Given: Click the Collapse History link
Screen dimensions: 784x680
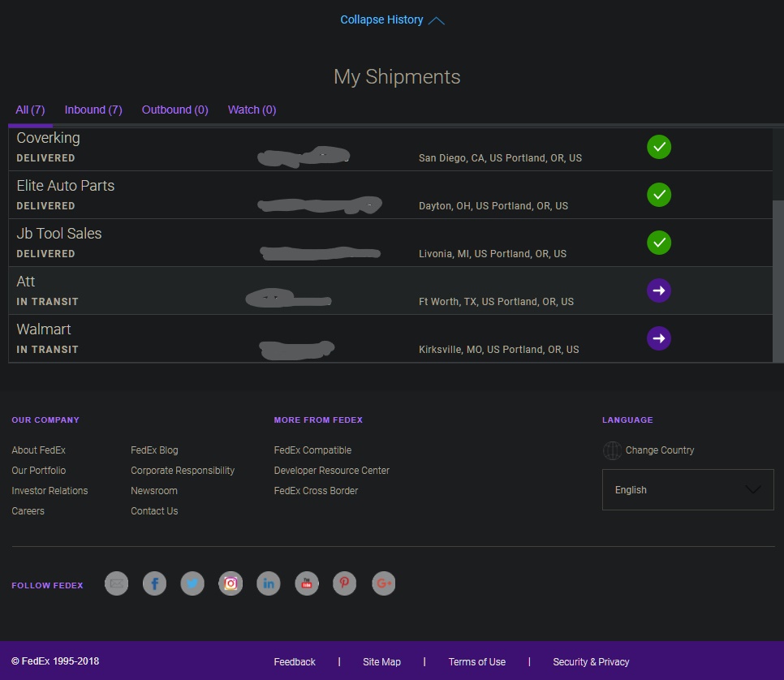Looking at the screenshot, I should coord(381,20).
